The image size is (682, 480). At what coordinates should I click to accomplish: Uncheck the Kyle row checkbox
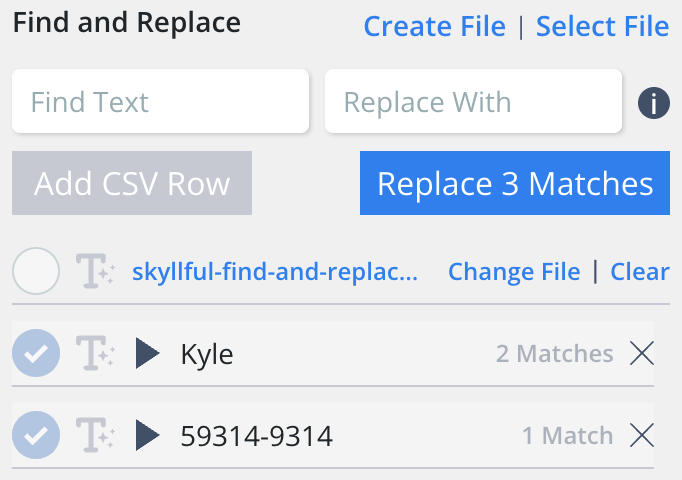(x=36, y=353)
